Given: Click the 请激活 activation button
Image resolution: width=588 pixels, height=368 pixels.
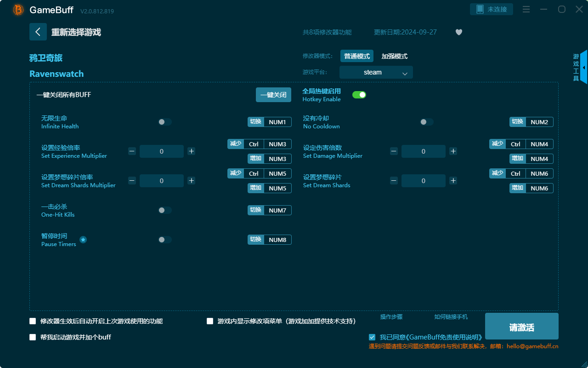Looking at the screenshot, I should 521,326.
